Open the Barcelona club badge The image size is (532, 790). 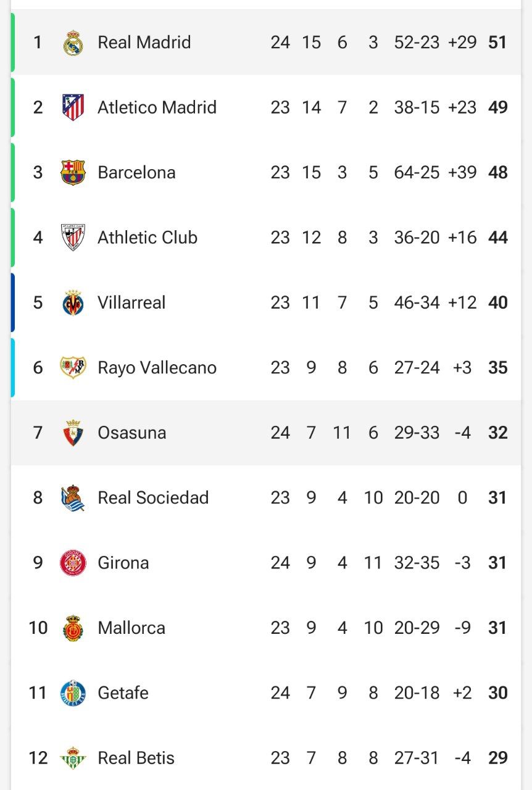pos(73,172)
